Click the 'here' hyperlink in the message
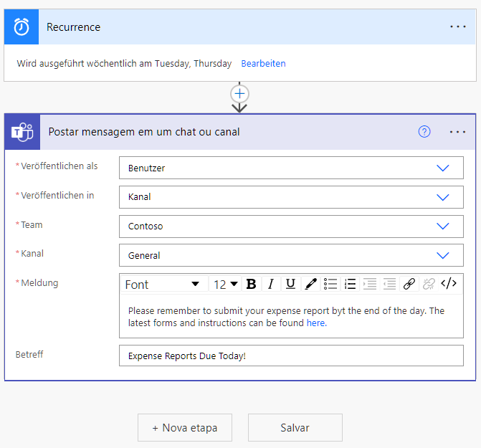 point(315,323)
